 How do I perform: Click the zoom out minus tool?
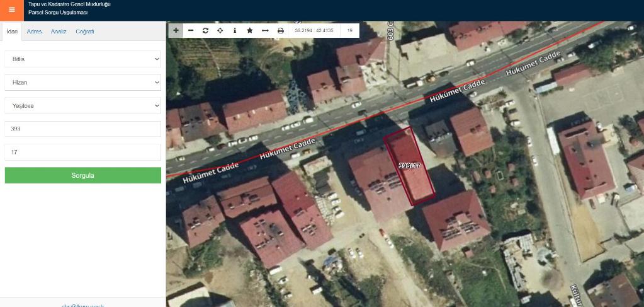tap(191, 30)
